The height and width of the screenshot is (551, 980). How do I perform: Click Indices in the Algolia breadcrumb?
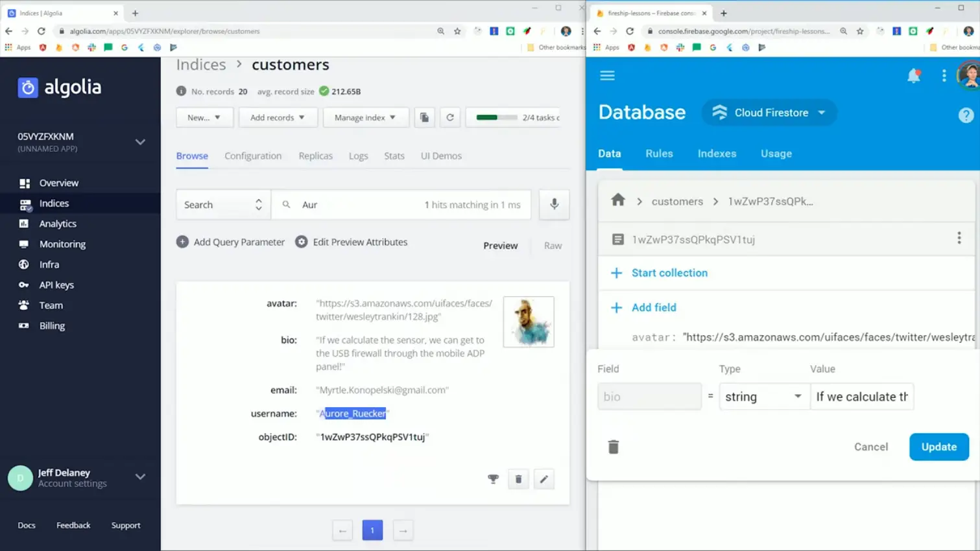point(201,64)
